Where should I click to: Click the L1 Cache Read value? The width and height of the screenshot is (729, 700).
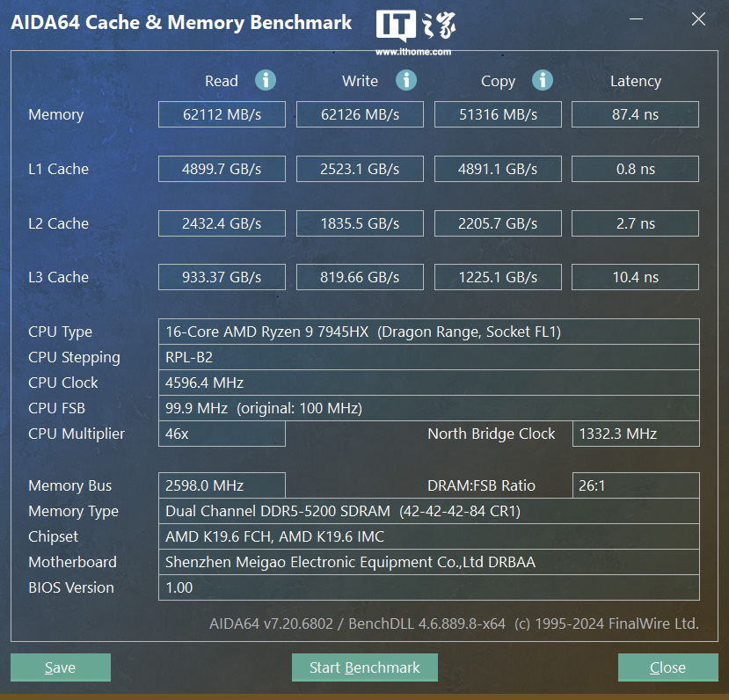point(222,169)
